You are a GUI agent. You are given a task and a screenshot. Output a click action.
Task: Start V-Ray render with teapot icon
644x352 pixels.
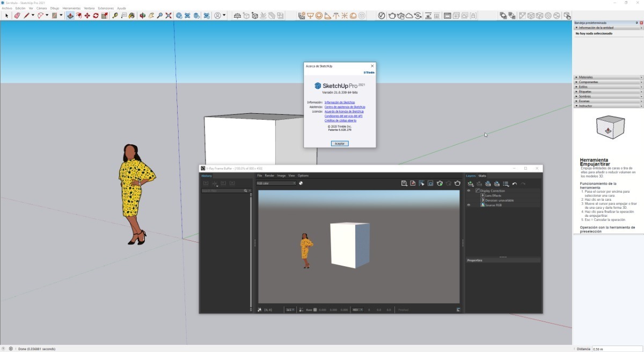tap(392, 16)
